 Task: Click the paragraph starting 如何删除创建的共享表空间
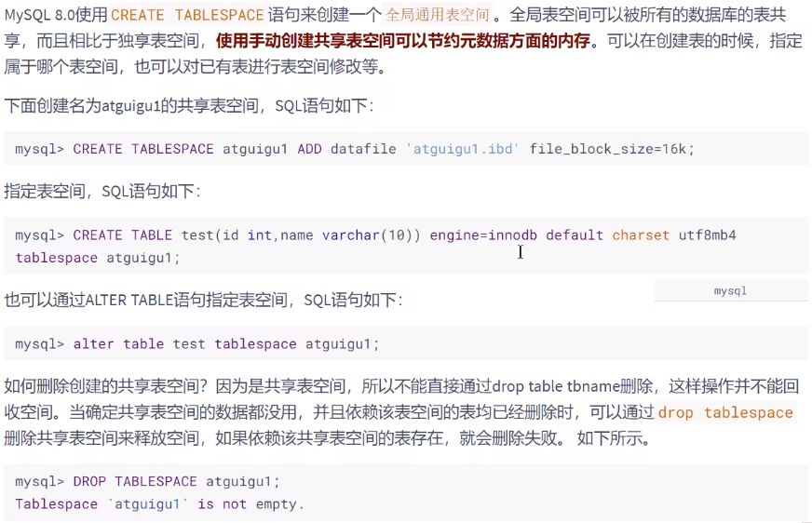[402, 412]
